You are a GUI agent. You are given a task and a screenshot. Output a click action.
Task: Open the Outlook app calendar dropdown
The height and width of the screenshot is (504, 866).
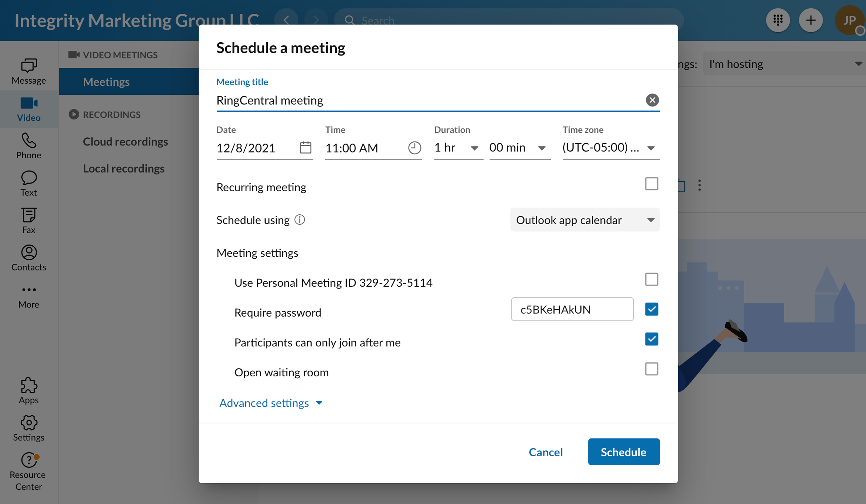point(585,220)
